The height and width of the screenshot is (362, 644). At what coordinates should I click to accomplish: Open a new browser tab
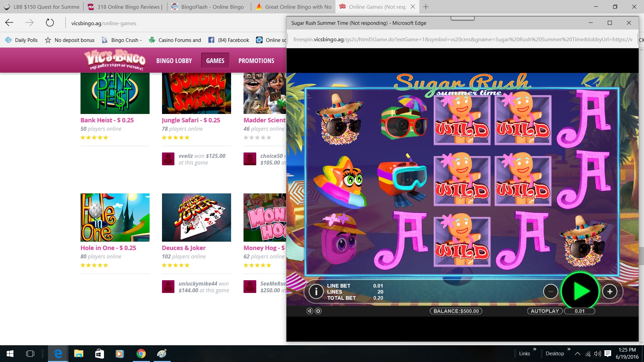[426, 7]
